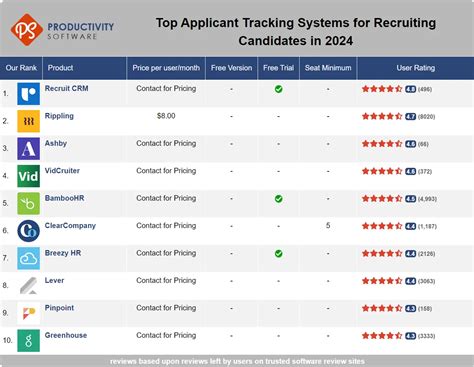Viewport: 474px width, 367px height.
Task: Click the Rippling yellow logo
Action: (29, 121)
